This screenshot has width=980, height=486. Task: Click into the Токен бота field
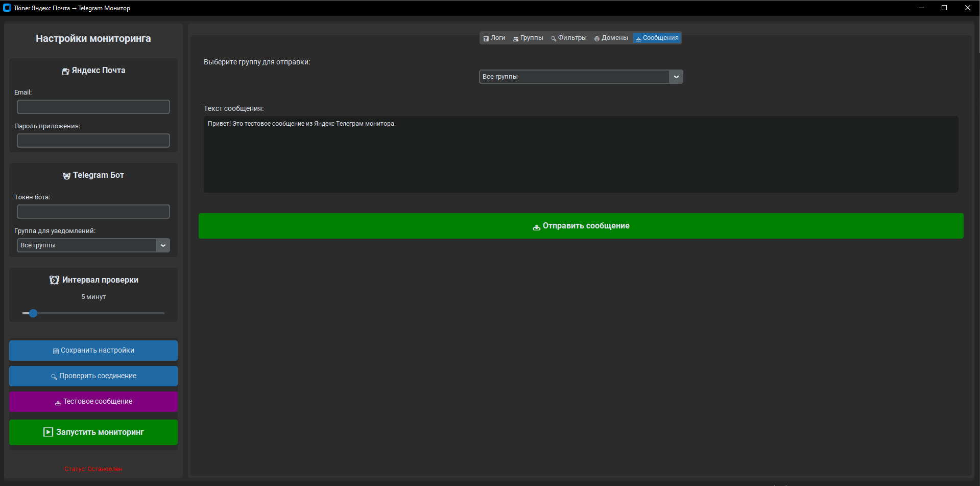coord(93,212)
